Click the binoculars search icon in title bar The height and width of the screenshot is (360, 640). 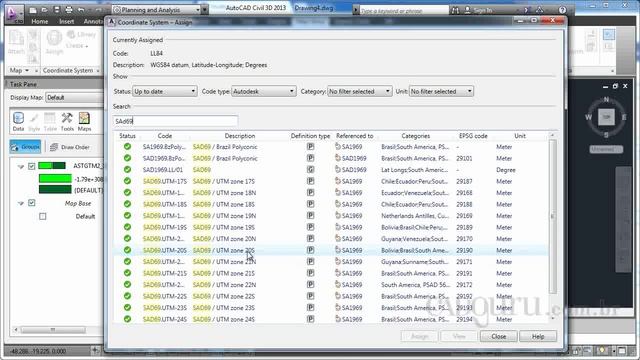pos(455,10)
